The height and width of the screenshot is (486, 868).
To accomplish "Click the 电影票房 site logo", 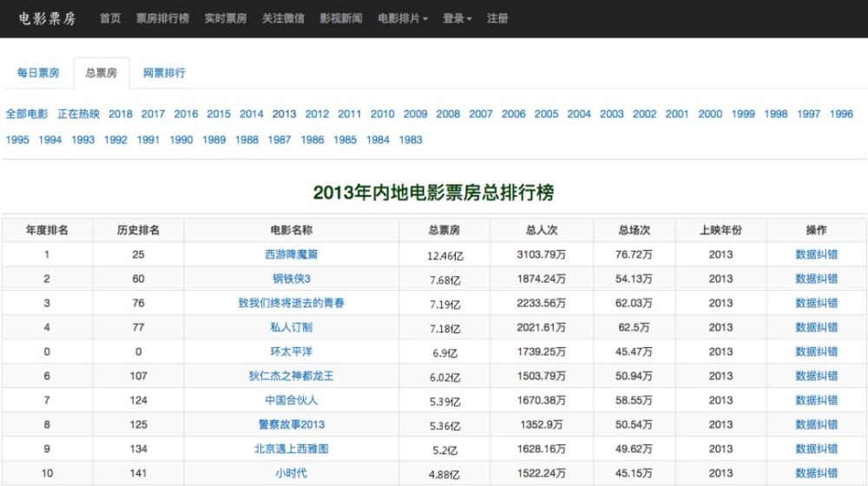I will point(47,18).
